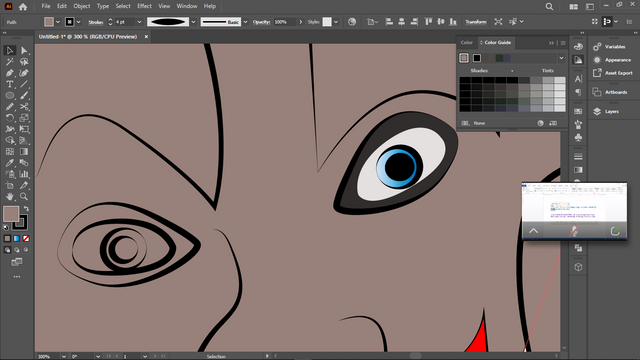Open the Paragraph panel from dock
The image size is (640, 360).
point(578,92)
